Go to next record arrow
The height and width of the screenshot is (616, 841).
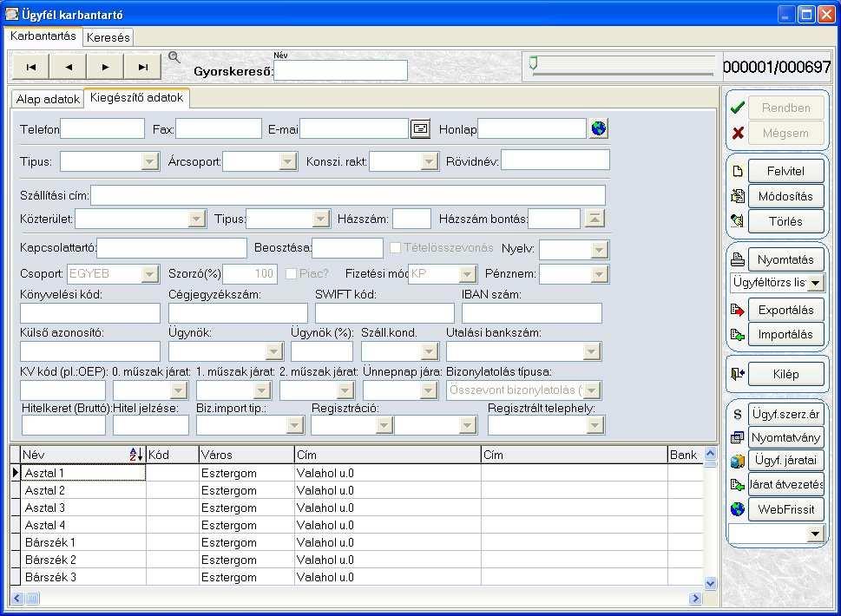[105, 67]
